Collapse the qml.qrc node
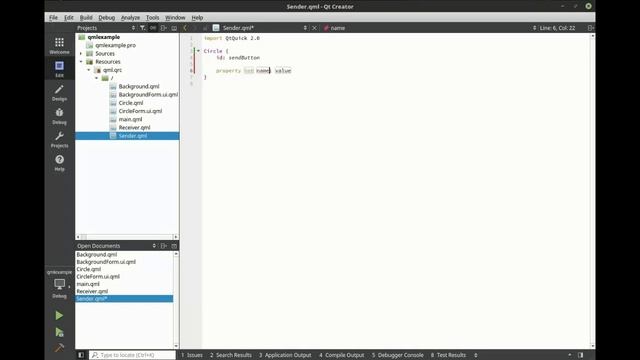Viewport: 640px width, 360px height. point(89,70)
